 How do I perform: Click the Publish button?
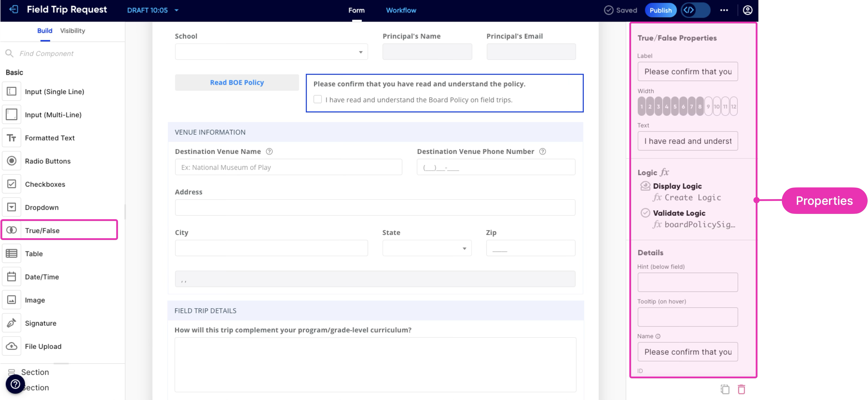(660, 10)
